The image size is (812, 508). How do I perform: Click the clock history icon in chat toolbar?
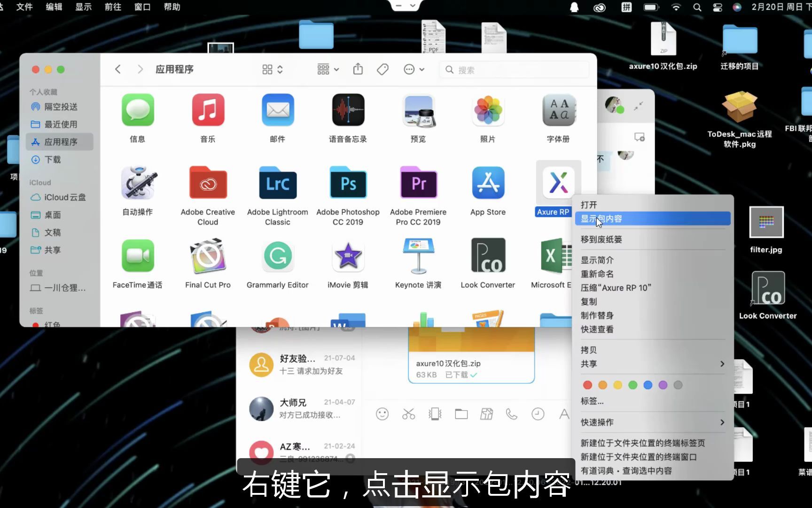(538, 414)
